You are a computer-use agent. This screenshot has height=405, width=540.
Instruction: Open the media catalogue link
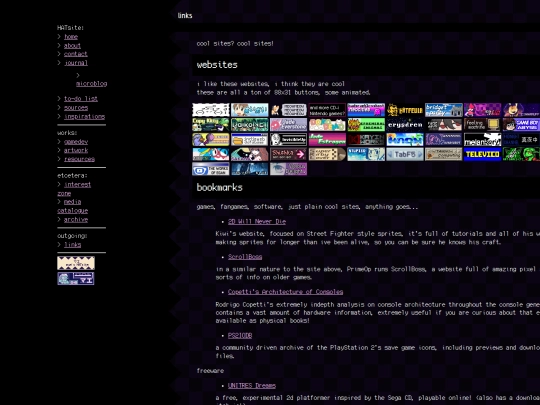(x=73, y=206)
